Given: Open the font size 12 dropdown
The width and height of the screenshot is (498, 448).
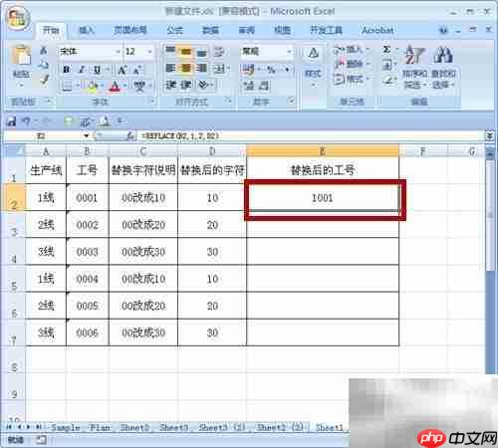Looking at the screenshot, I should [x=150, y=52].
